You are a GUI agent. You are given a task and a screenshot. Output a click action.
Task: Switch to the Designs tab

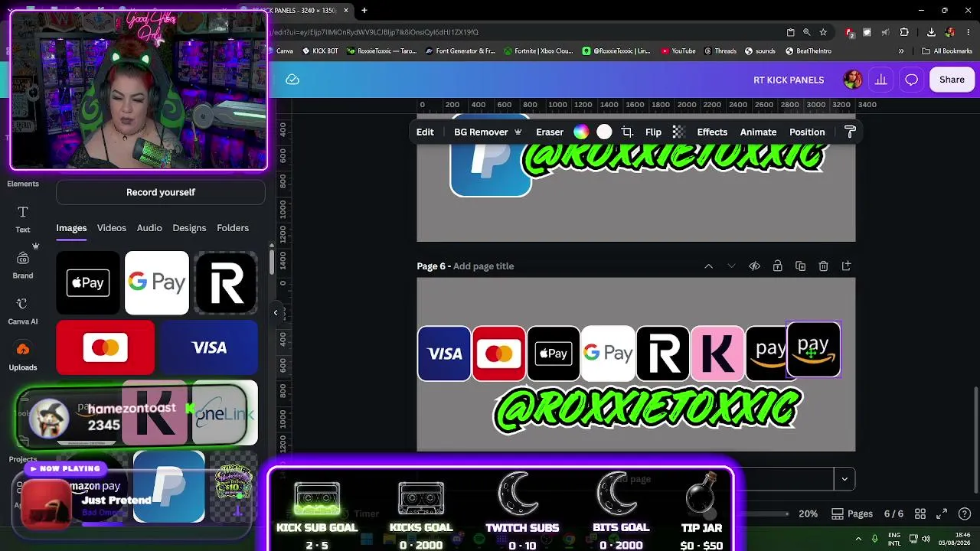(189, 228)
